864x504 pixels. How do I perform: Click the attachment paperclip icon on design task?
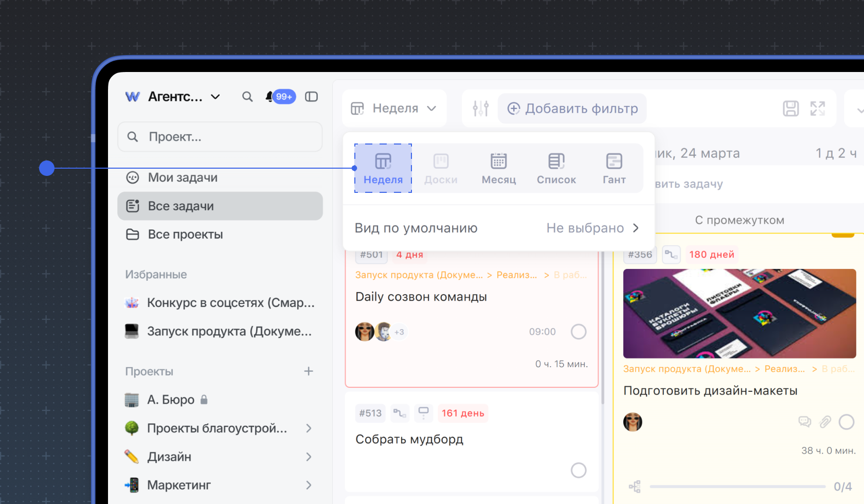(x=825, y=422)
